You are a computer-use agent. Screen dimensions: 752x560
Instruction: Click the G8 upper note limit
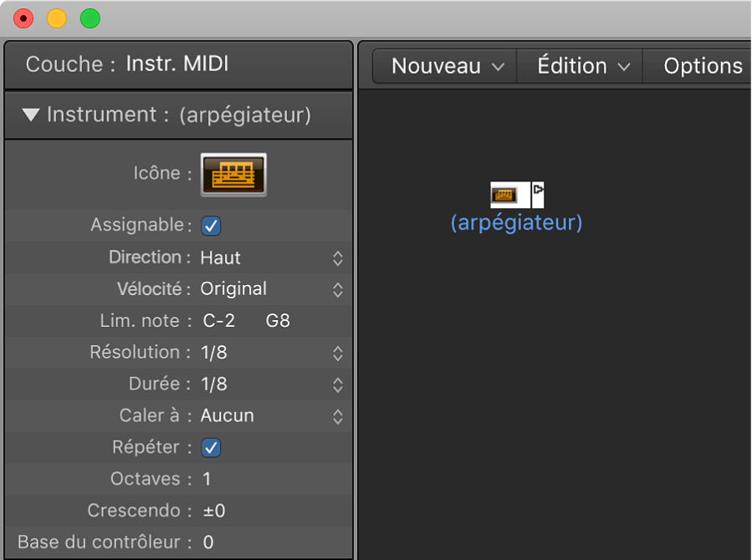[x=278, y=322]
